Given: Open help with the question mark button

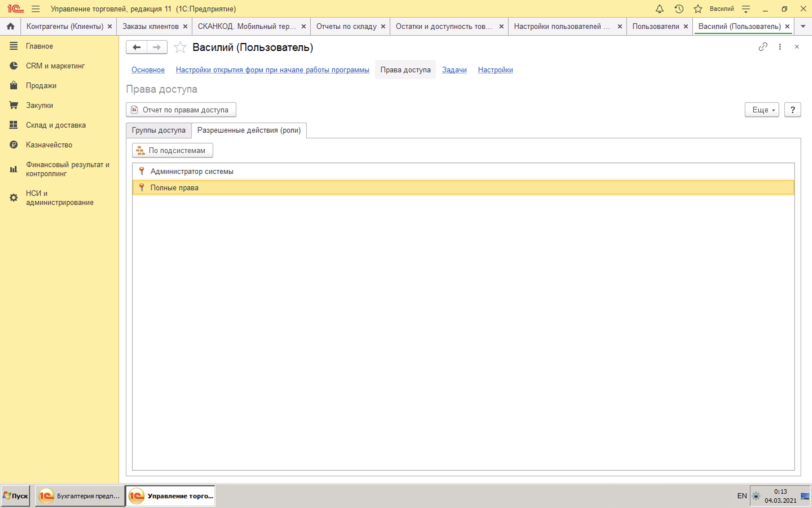Looking at the screenshot, I should tap(793, 110).
